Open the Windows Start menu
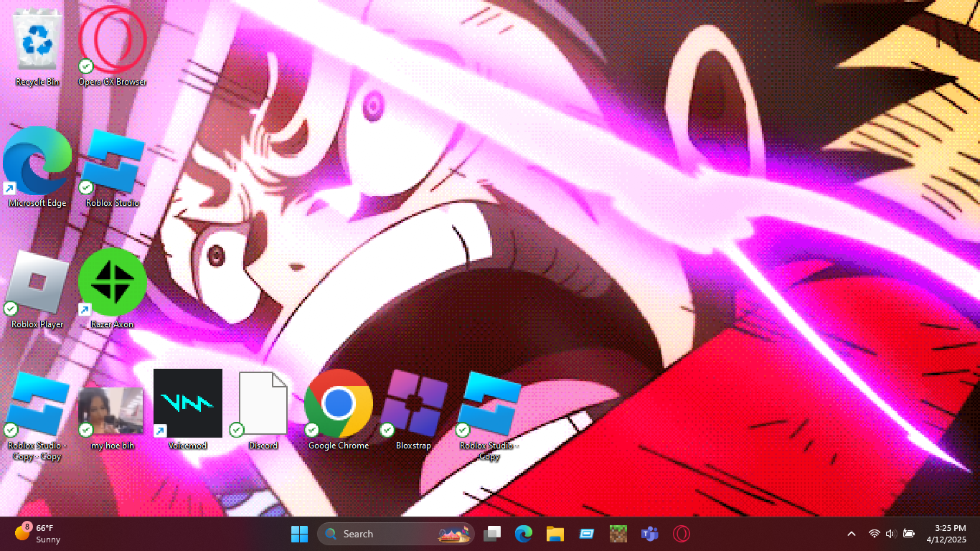The width and height of the screenshot is (980, 551). (x=299, y=534)
